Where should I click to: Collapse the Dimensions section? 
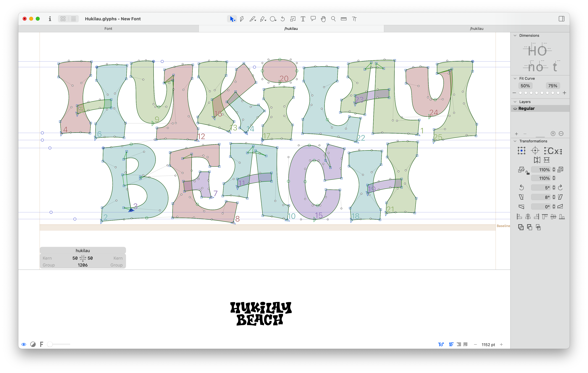pyautogui.click(x=515, y=35)
